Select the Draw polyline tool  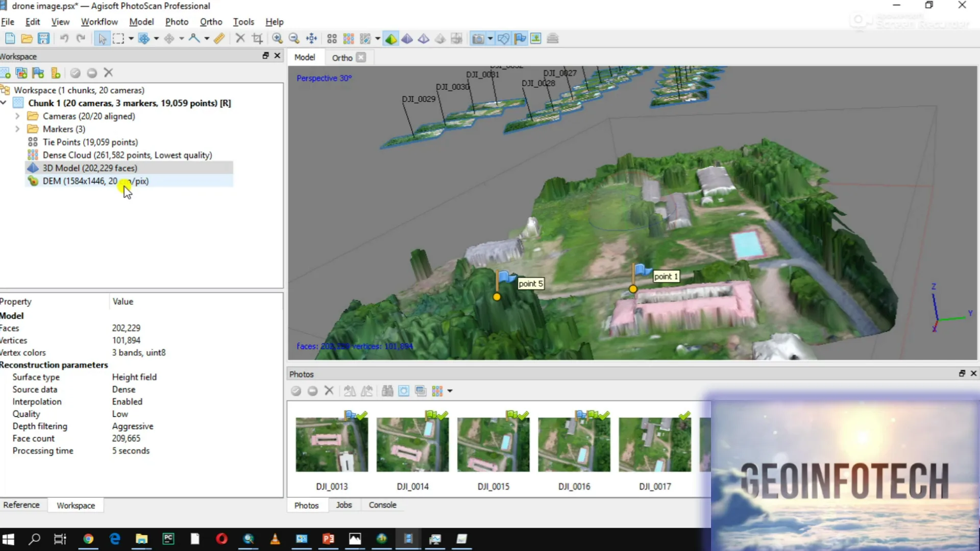click(x=194, y=38)
